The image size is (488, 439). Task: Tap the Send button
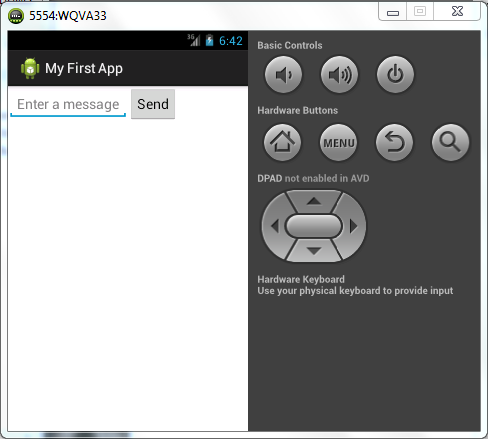[x=153, y=104]
